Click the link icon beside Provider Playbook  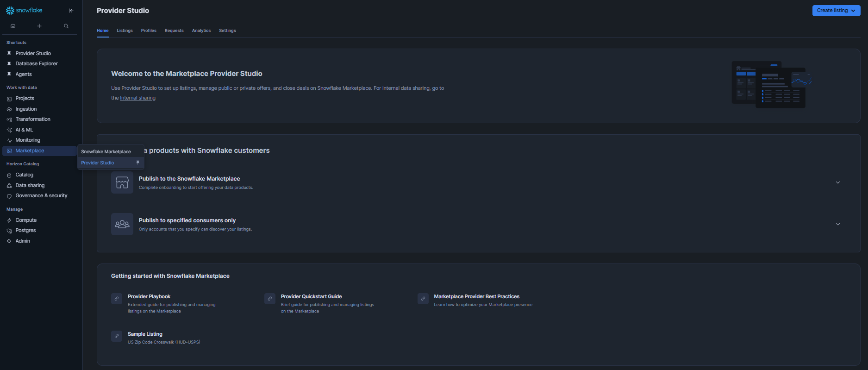(117, 299)
